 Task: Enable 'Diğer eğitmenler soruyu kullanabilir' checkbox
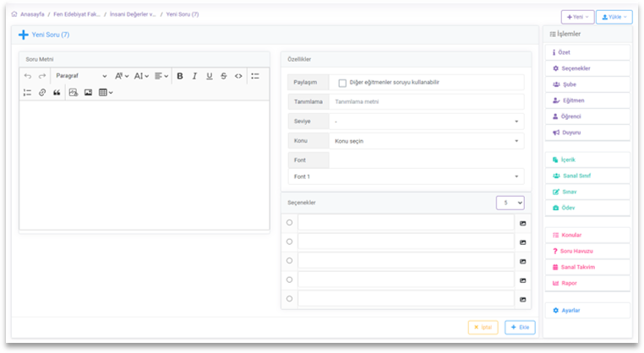(342, 83)
